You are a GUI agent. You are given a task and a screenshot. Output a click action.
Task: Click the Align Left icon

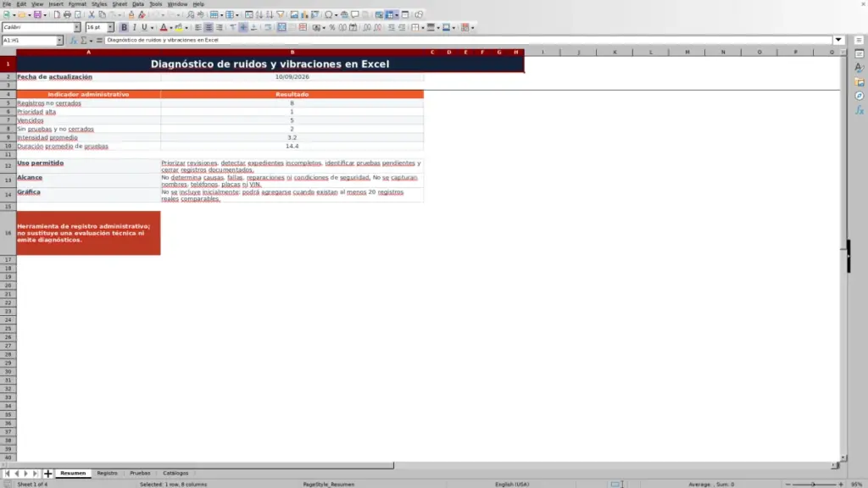pos(198,28)
